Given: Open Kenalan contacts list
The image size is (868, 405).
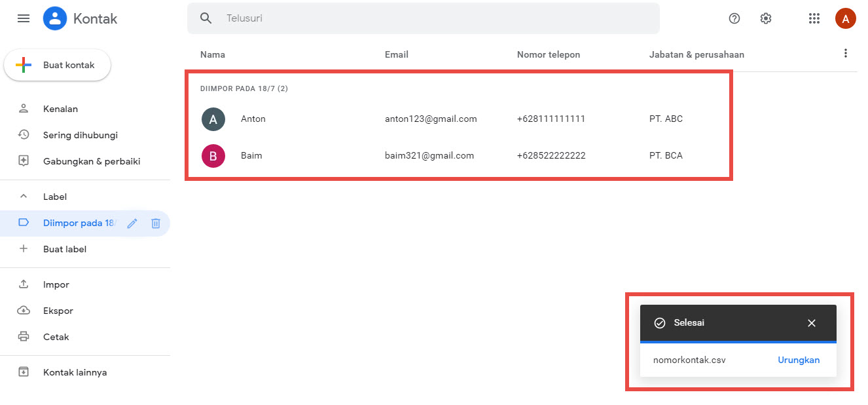Looking at the screenshot, I should (60, 109).
